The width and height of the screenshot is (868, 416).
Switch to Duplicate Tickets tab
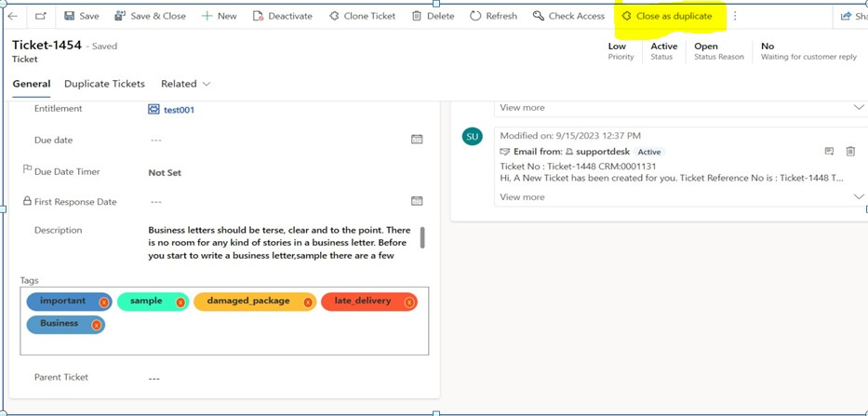[104, 84]
